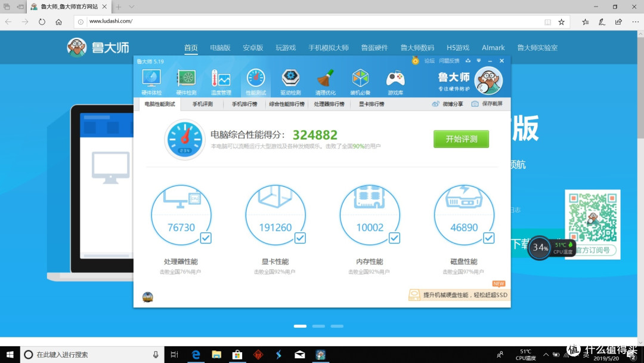This screenshot has height=363, width=644.
Task: Click browser home button
Action: pos(58,21)
